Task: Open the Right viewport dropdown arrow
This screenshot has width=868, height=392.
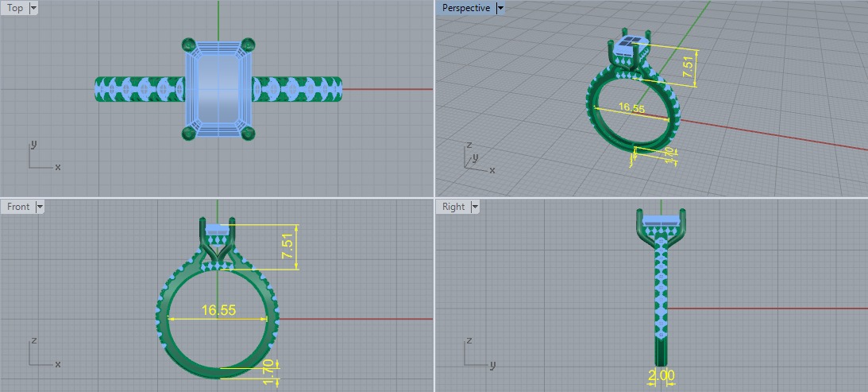Action: pyautogui.click(x=474, y=206)
